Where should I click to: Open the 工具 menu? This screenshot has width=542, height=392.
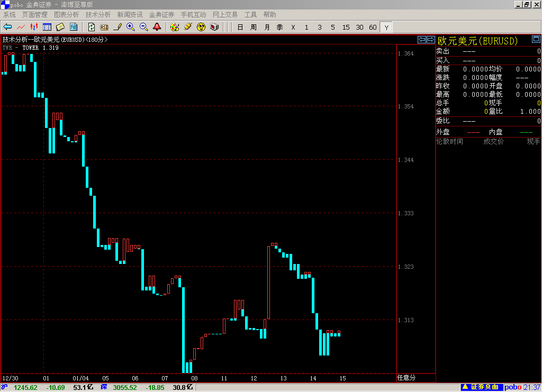(x=250, y=14)
